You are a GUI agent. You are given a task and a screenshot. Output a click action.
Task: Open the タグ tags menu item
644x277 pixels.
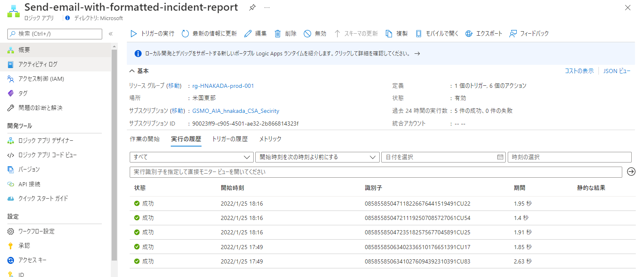click(55, 93)
